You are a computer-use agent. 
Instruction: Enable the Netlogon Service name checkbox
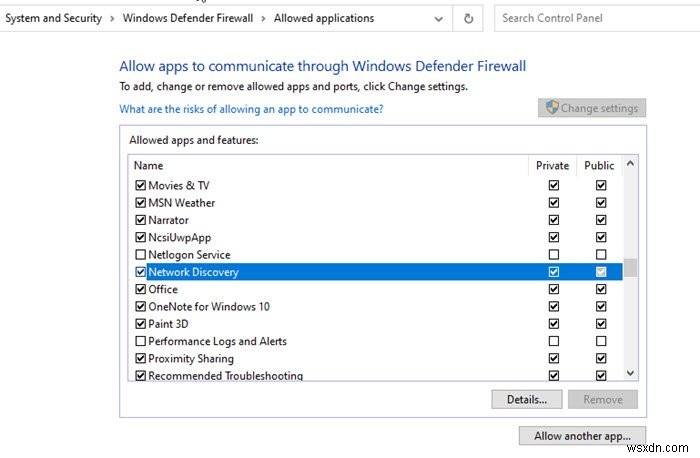click(x=140, y=254)
